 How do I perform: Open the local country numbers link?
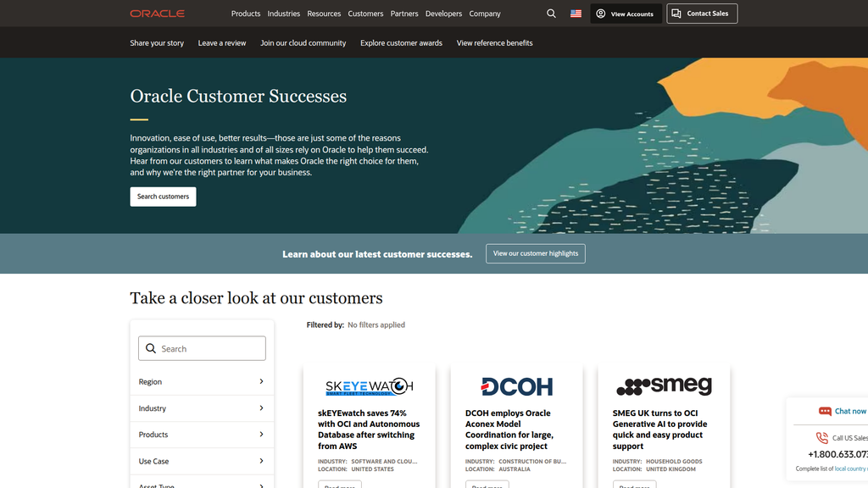pyautogui.click(x=851, y=469)
